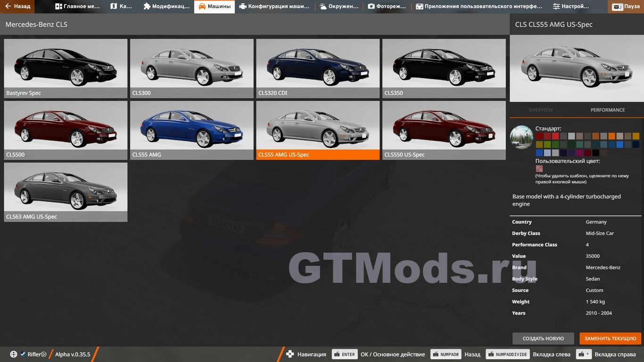Select the CLS63 AMG US-Spec thumbnail

66,192
